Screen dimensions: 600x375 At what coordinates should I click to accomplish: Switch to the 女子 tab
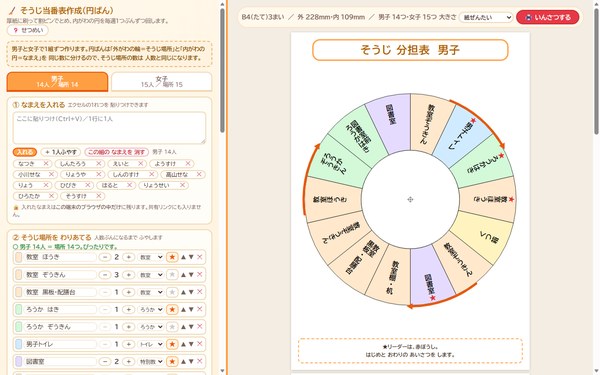[x=161, y=82]
